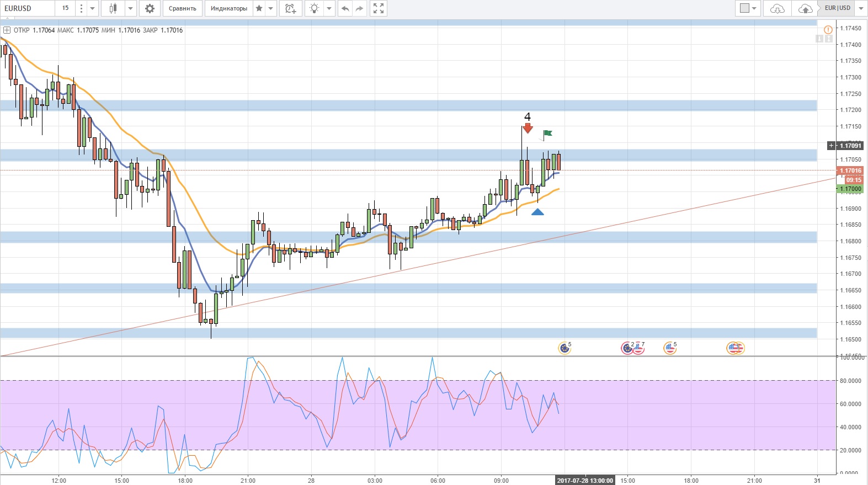Click the 09:15 countdown label

[854, 180]
